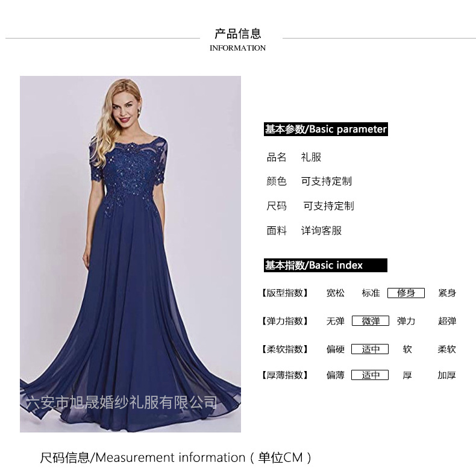Select the 微弹 elasticity option box

pyautogui.click(x=371, y=321)
